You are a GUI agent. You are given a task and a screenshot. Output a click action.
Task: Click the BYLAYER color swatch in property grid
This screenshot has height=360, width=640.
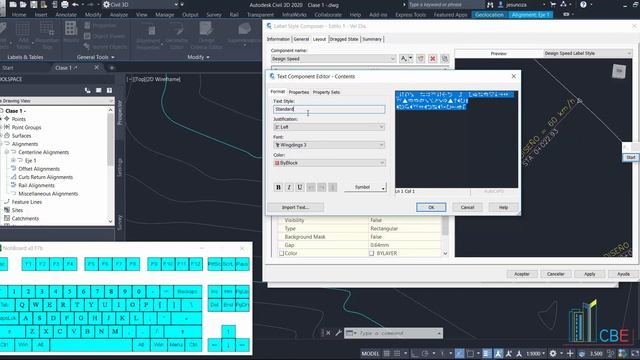[371, 253]
